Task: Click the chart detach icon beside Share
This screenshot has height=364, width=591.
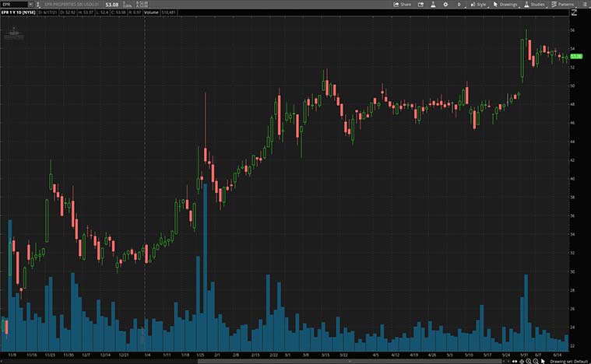Action: 421,4
